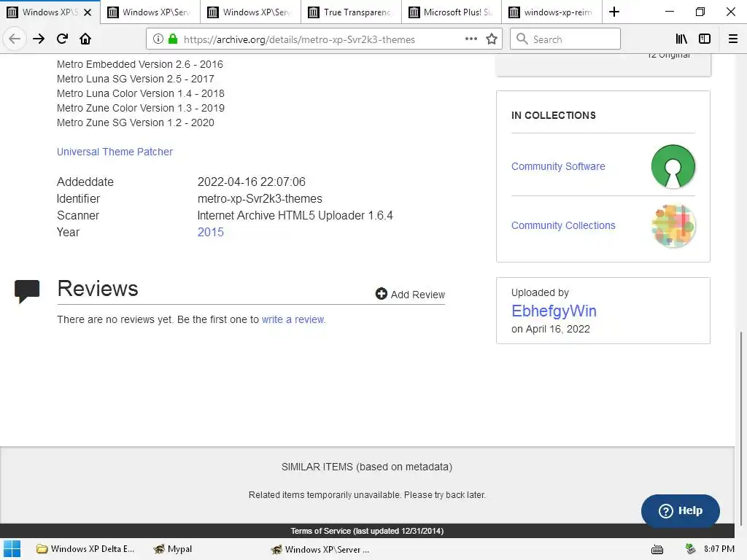Reload the current page

point(62,39)
